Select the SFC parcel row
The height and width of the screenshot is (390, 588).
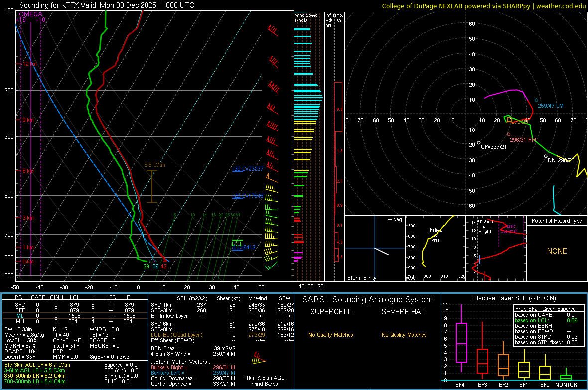coord(74,305)
